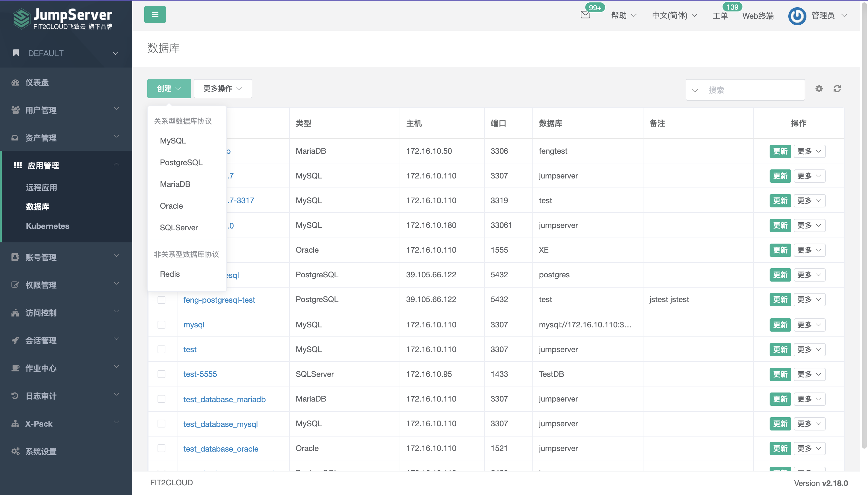Click the table settings gear icon
The width and height of the screenshot is (868, 495).
[819, 89]
